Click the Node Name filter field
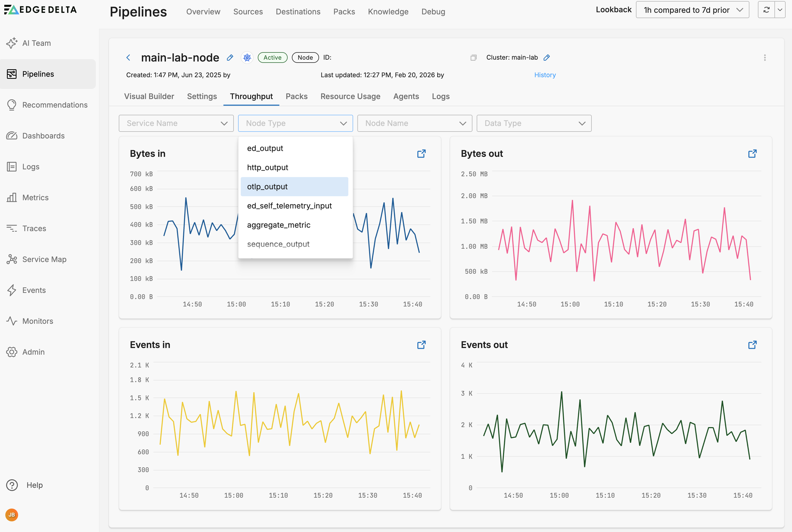The height and width of the screenshot is (532, 792). (x=414, y=123)
